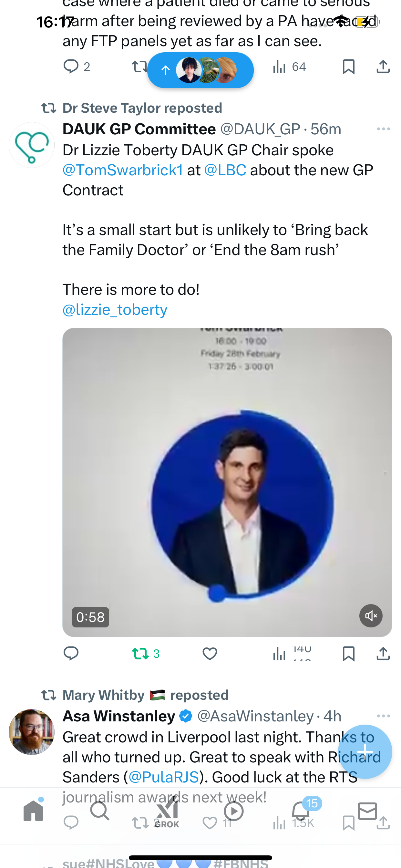401x868 pixels.
Task: Bookmark the DAUK GP Committee post
Action: click(348, 654)
